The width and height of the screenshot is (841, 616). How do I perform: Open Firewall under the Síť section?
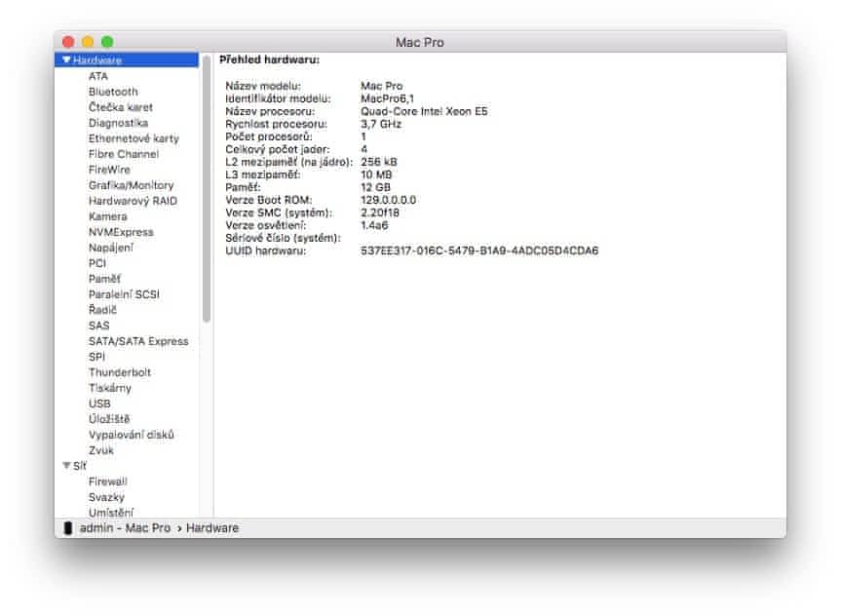(107, 481)
